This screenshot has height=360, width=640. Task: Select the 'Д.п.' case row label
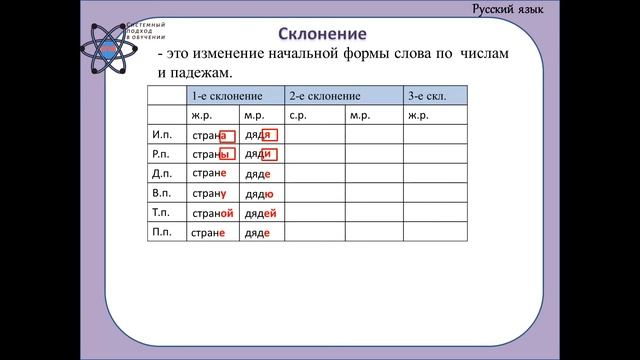click(x=162, y=173)
